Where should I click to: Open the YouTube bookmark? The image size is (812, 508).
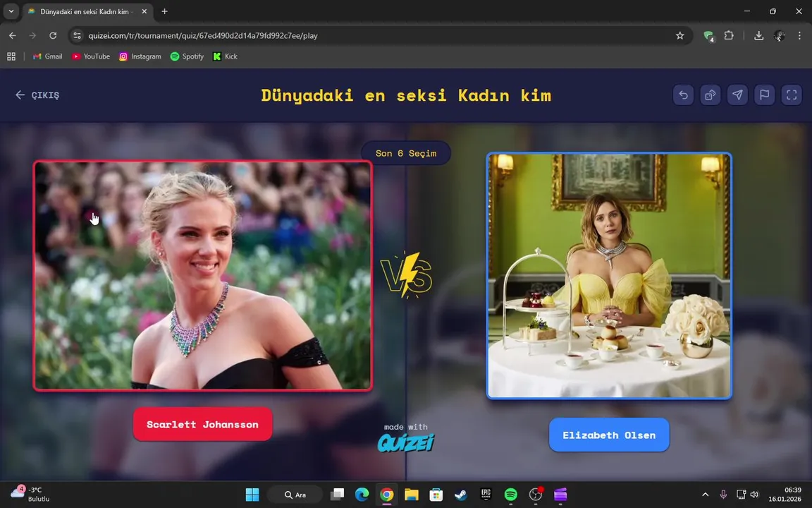(x=91, y=56)
